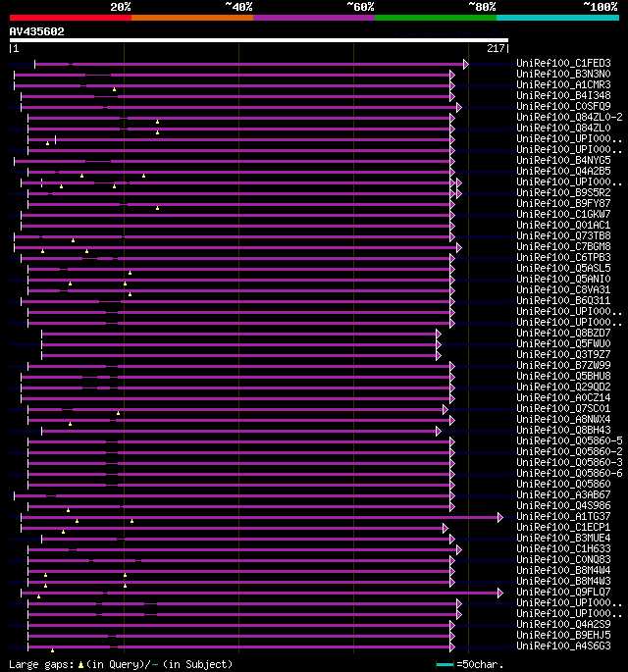Click the arrowhead ending the UniRef100_C1H633 bar

459,549
